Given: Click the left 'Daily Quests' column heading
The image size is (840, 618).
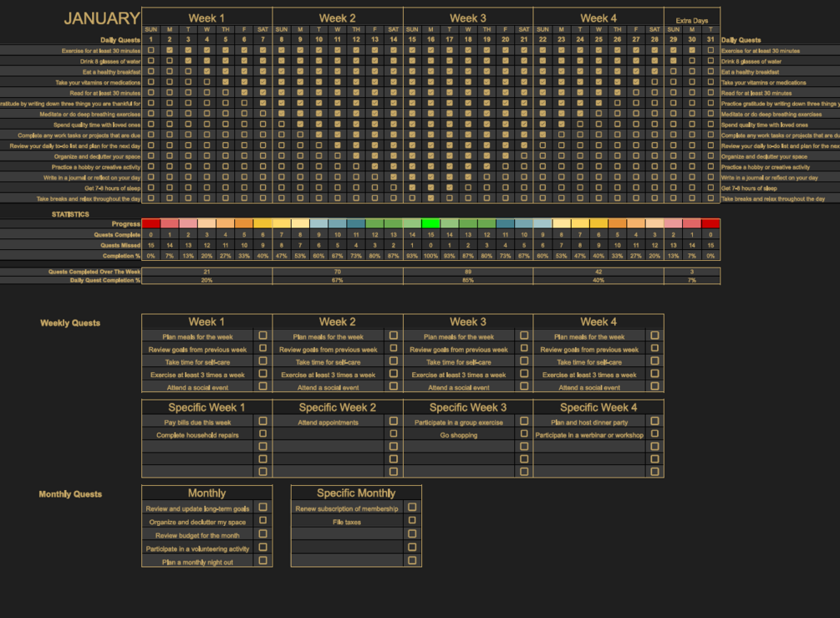Looking at the screenshot, I should click(x=120, y=39).
